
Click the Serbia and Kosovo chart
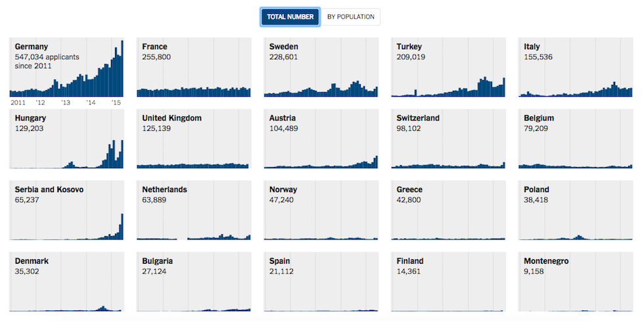point(66,210)
